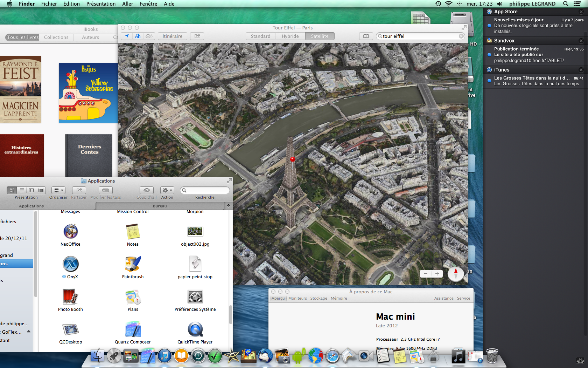
Task: Open Moniteurs tab in À propos de ce Mac
Action: (297, 298)
